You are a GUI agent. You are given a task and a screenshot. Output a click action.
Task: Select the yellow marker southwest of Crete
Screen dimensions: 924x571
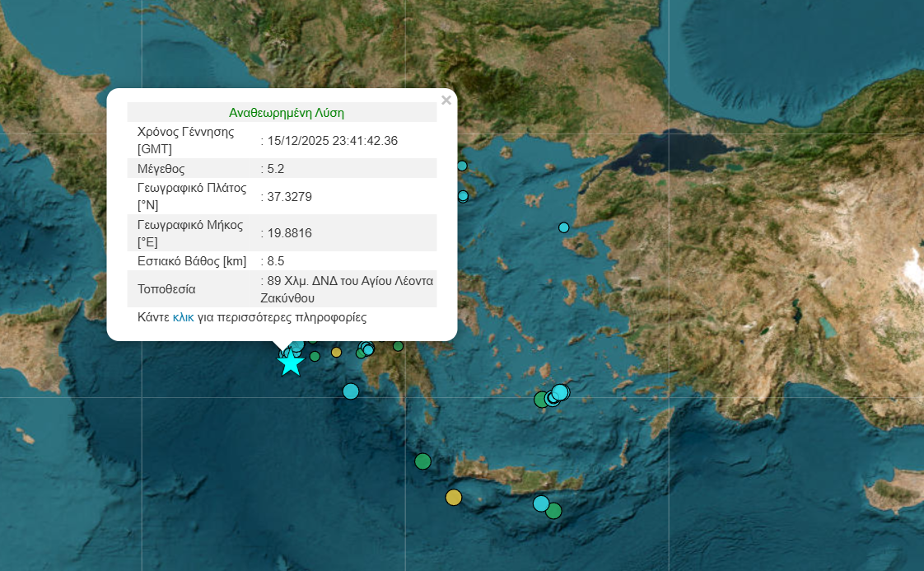tap(454, 497)
